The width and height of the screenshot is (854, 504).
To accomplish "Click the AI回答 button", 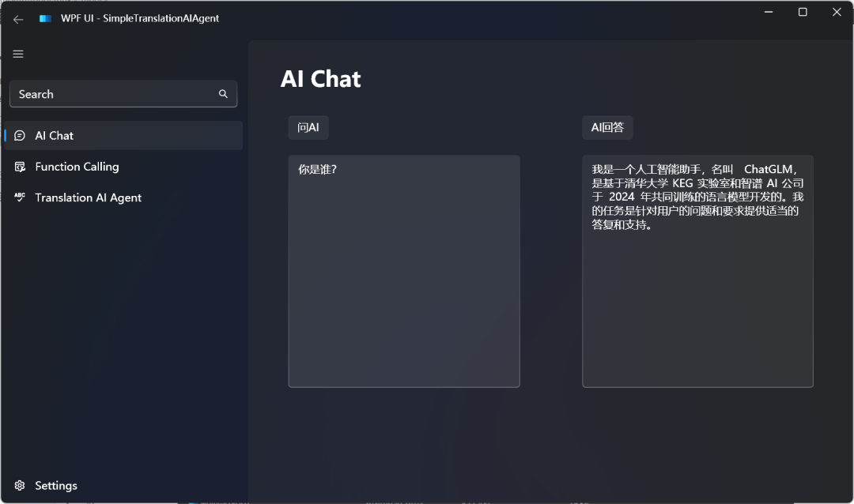I will coord(607,127).
